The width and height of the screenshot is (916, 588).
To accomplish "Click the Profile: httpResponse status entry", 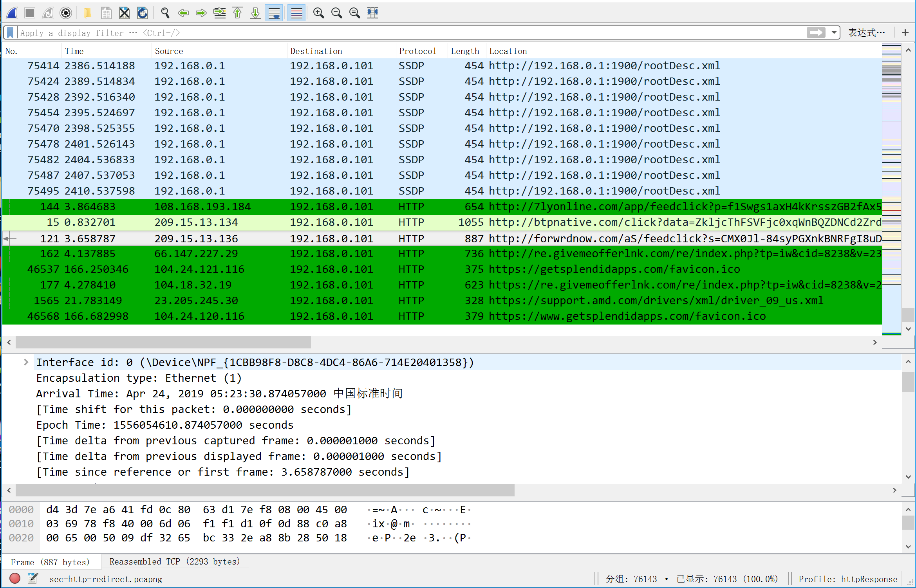I will click(847, 579).
